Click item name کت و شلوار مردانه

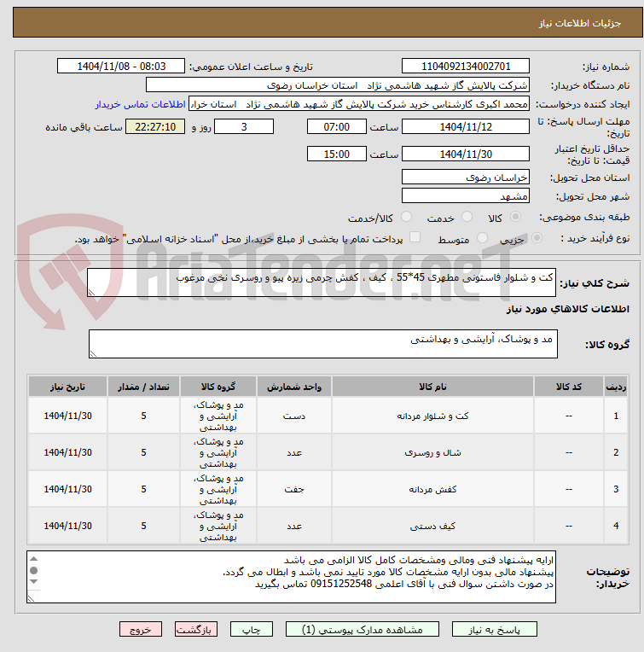click(x=432, y=416)
